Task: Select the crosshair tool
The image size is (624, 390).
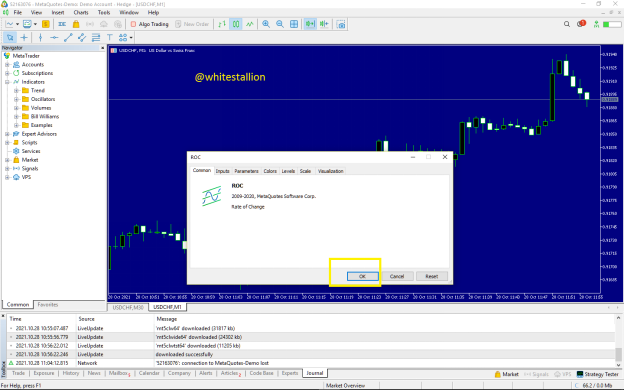Action: (x=24, y=37)
